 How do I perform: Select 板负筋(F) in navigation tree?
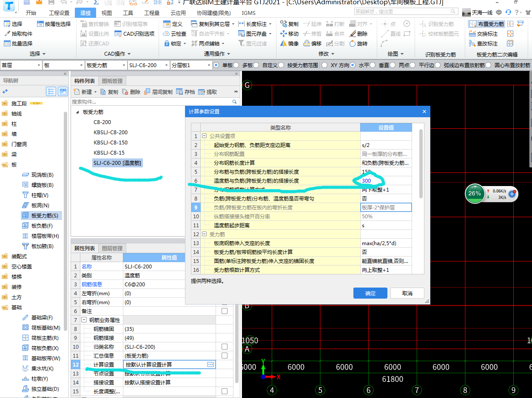(37, 226)
